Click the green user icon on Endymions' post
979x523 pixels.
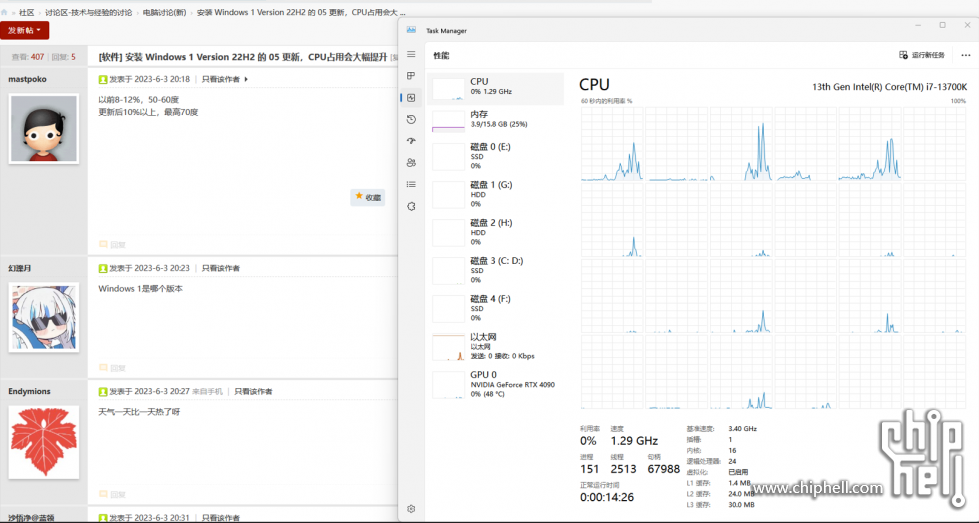pyautogui.click(x=103, y=391)
